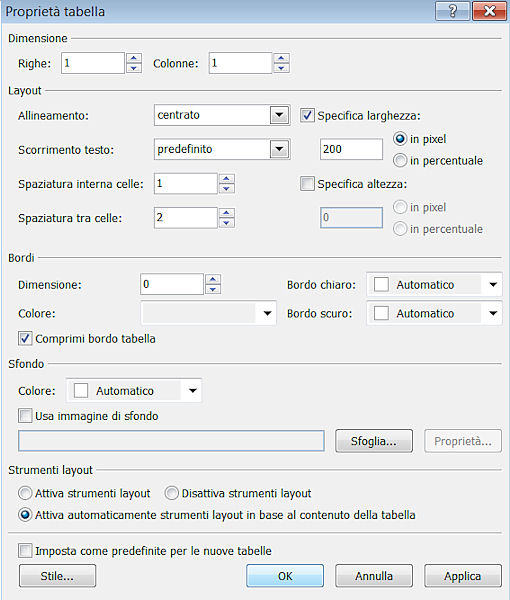Open Bordo chiaro color dropdown

coord(434,284)
